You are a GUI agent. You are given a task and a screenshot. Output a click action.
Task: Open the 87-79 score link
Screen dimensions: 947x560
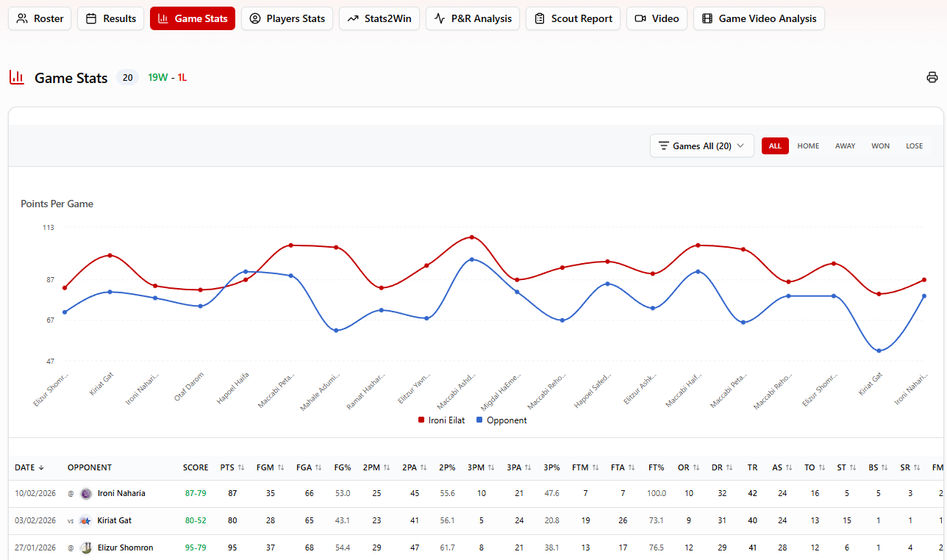tap(195, 494)
